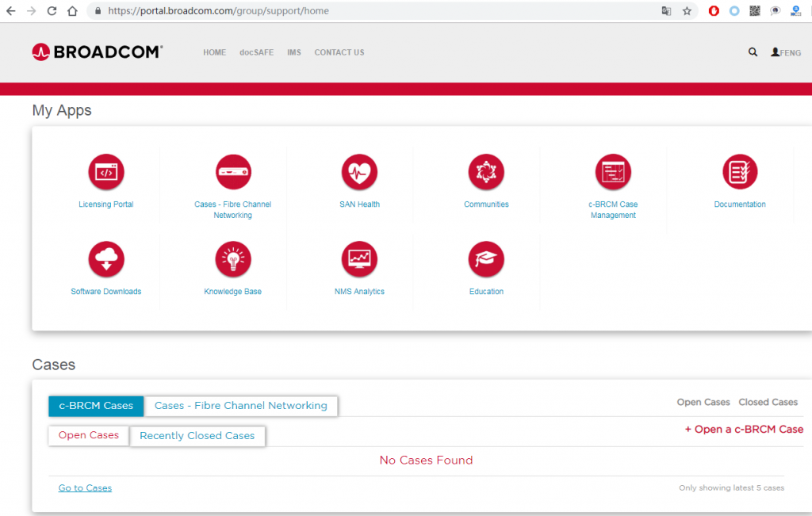Click the browser forward arrow
The height and width of the screenshot is (516, 812).
pyautogui.click(x=31, y=11)
